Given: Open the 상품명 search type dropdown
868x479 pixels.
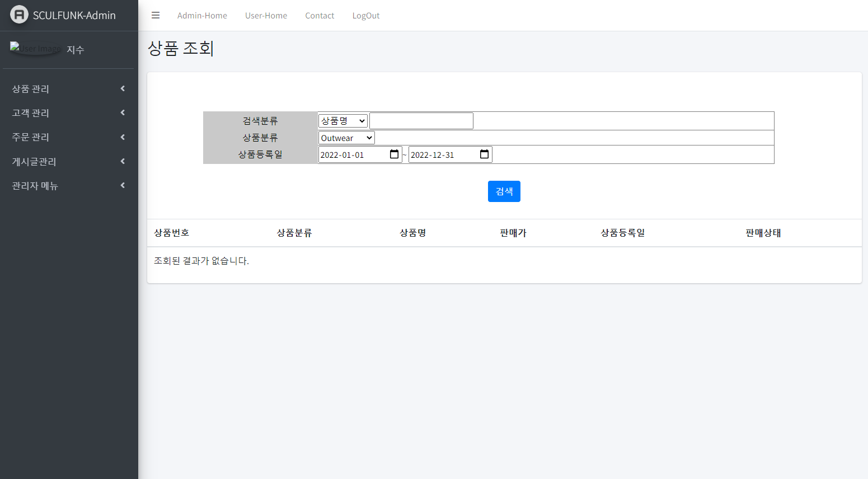Looking at the screenshot, I should click(x=343, y=121).
